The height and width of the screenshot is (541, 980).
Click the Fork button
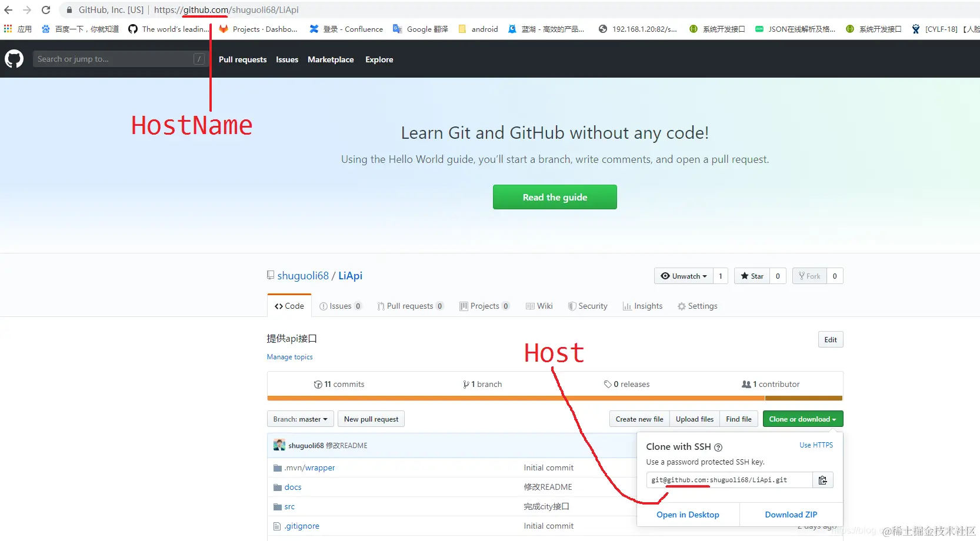coord(809,276)
